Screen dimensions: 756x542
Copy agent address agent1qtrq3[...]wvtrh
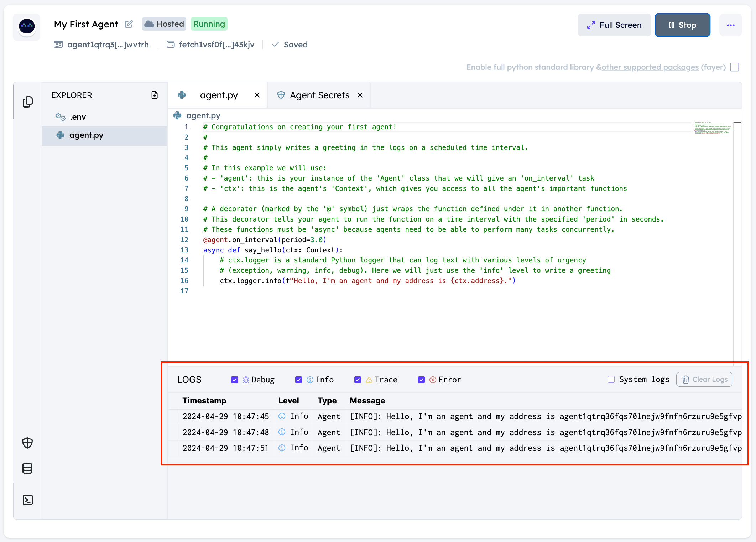tap(108, 45)
